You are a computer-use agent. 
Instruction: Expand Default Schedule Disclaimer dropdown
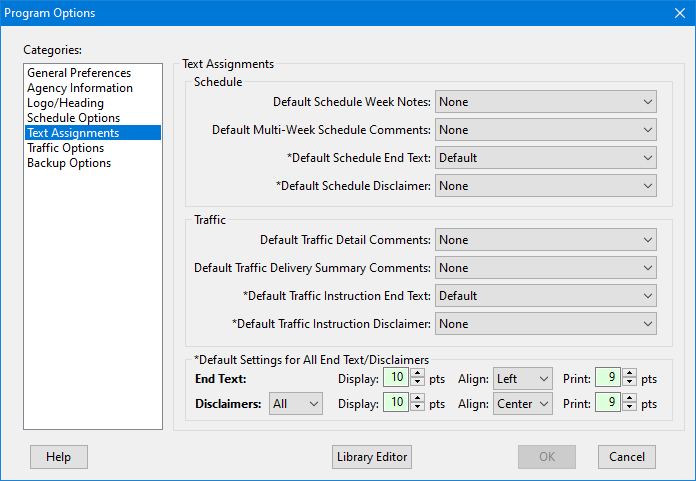546,186
